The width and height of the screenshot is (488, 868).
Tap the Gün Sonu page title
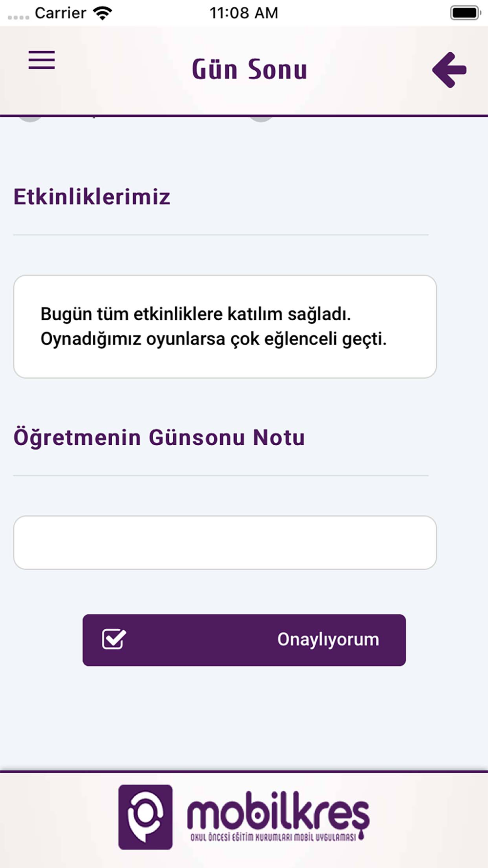(x=249, y=69)
